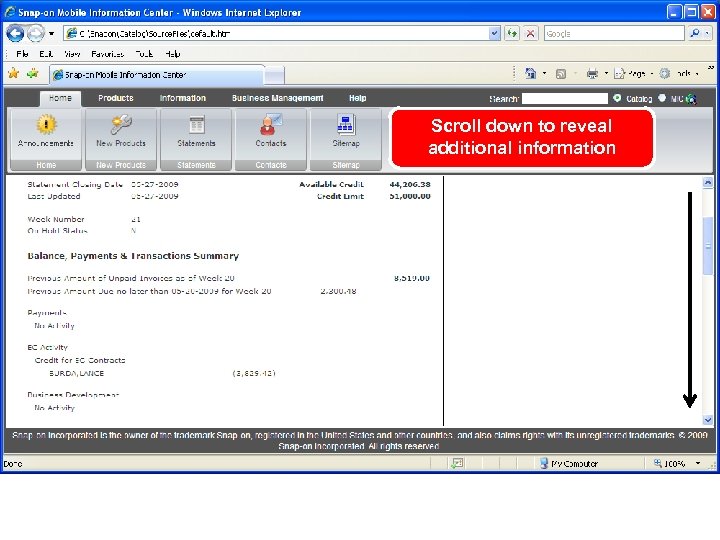Click the Contacts icon

point(271,124)
